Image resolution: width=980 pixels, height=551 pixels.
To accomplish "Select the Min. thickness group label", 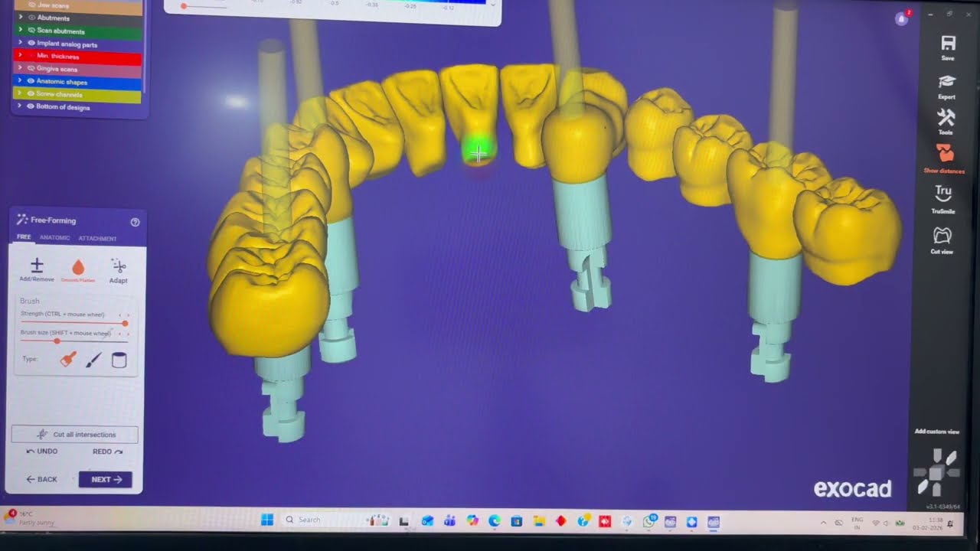I will (x=58, y=57).
